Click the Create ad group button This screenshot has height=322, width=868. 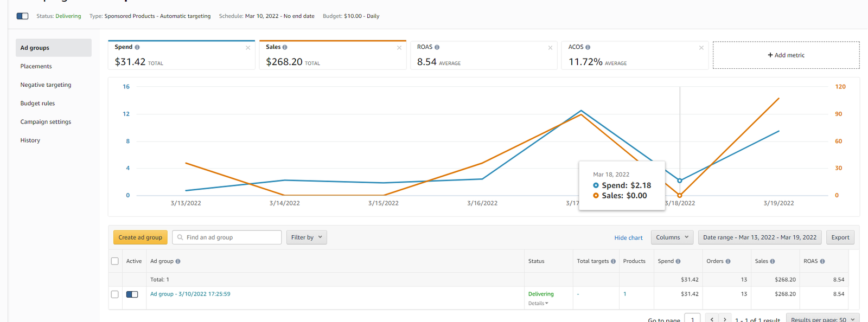(141, 237)
